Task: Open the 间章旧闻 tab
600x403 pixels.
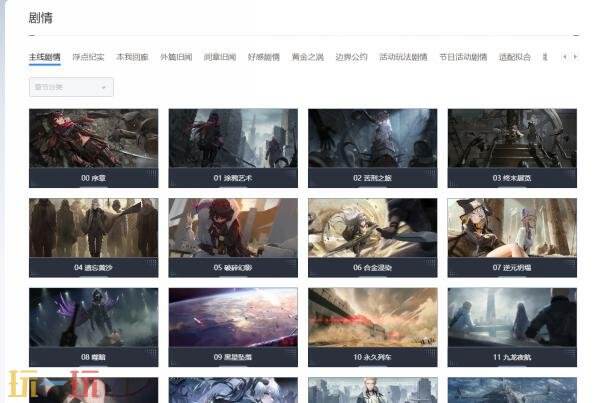Action: tap(220, 57)
